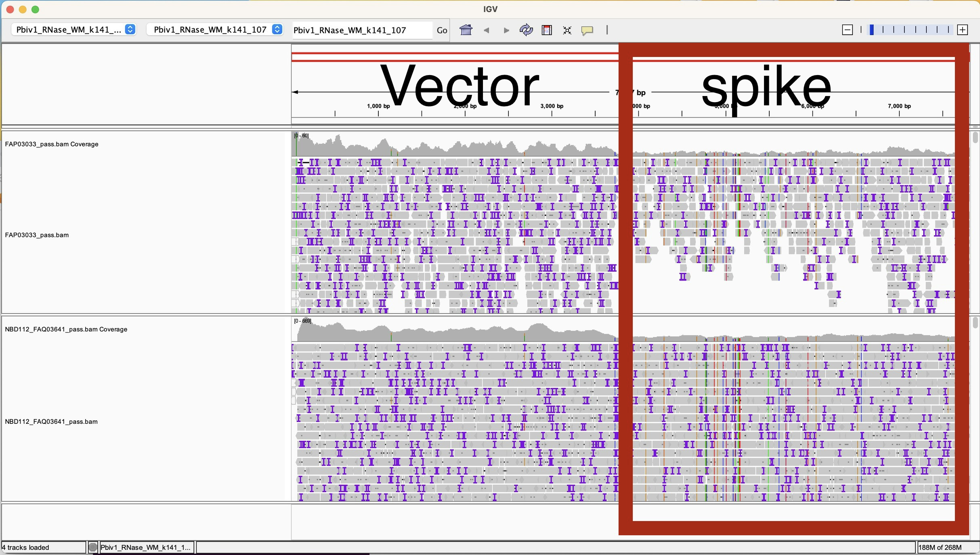Click the memory usage indicator in status bar
980x555 pixels.
(939, 547)
